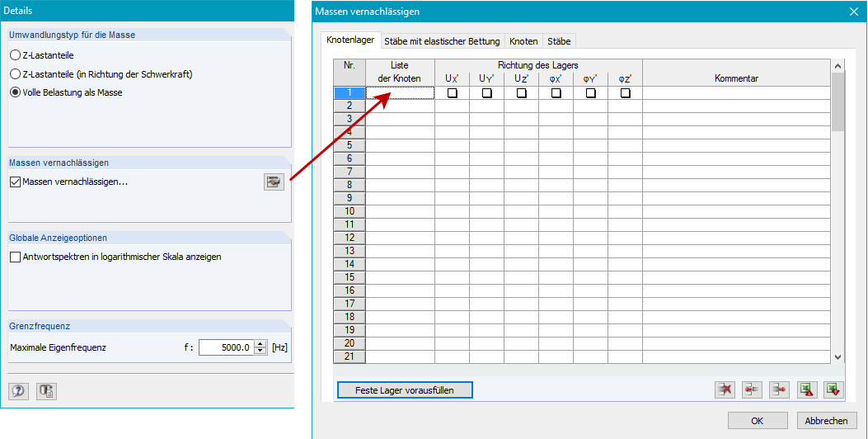Tick the UX' checkbox in row 1
The width and height of the screenshot is (868, 439).
pyautogui.click(x=453, y=93)
